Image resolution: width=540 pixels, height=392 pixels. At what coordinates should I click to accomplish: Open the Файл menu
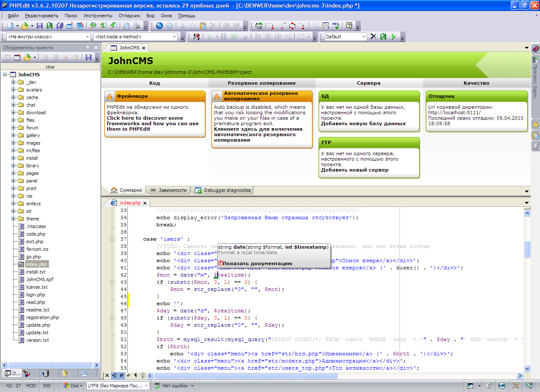click(x=13, y=16)
